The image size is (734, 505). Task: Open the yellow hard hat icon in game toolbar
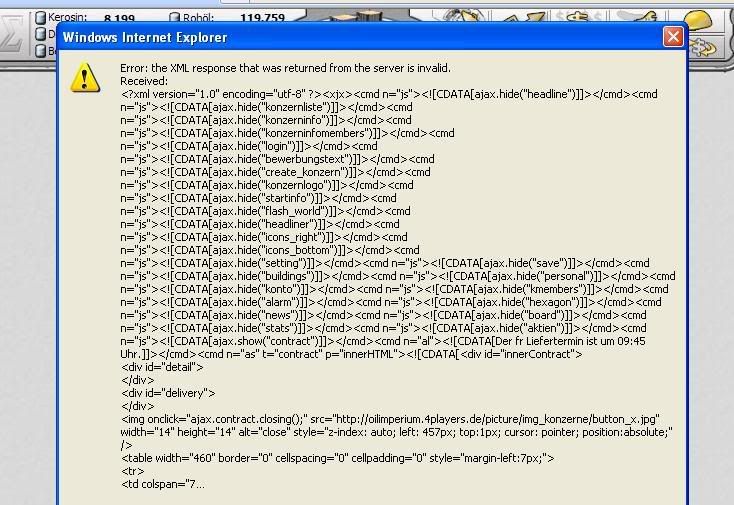click(x=699, y=21)
